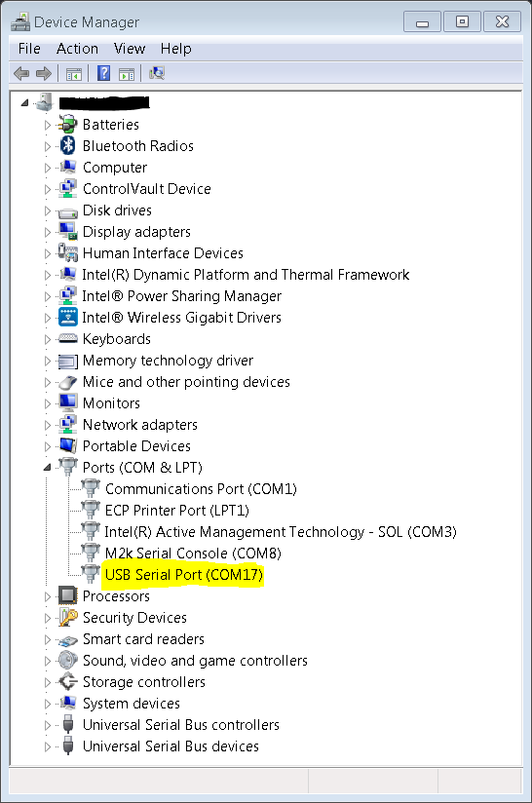
Task: Click the Sound, video and game controllers icon
Action: pos(67,661)
